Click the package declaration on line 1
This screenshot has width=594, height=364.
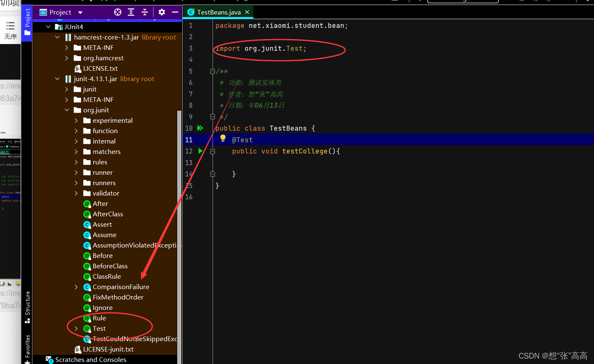pyautogui.click(x=282, y=25)
